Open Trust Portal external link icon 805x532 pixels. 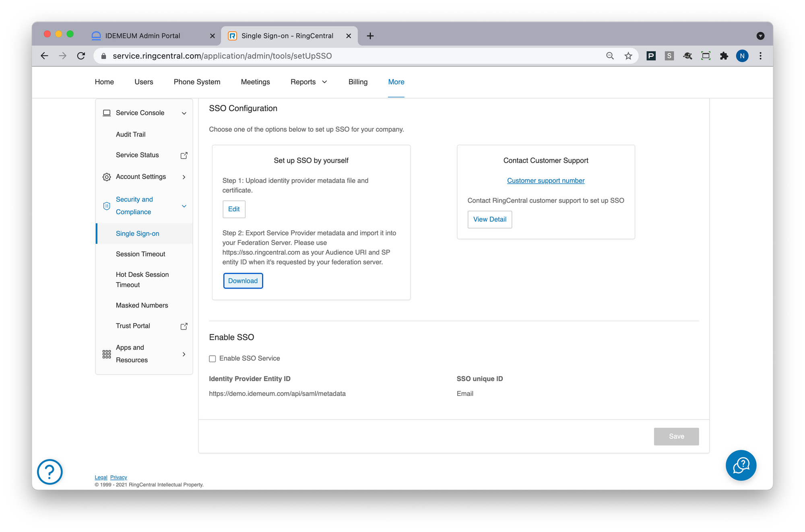pyautogui.click(x=184, y=326)
